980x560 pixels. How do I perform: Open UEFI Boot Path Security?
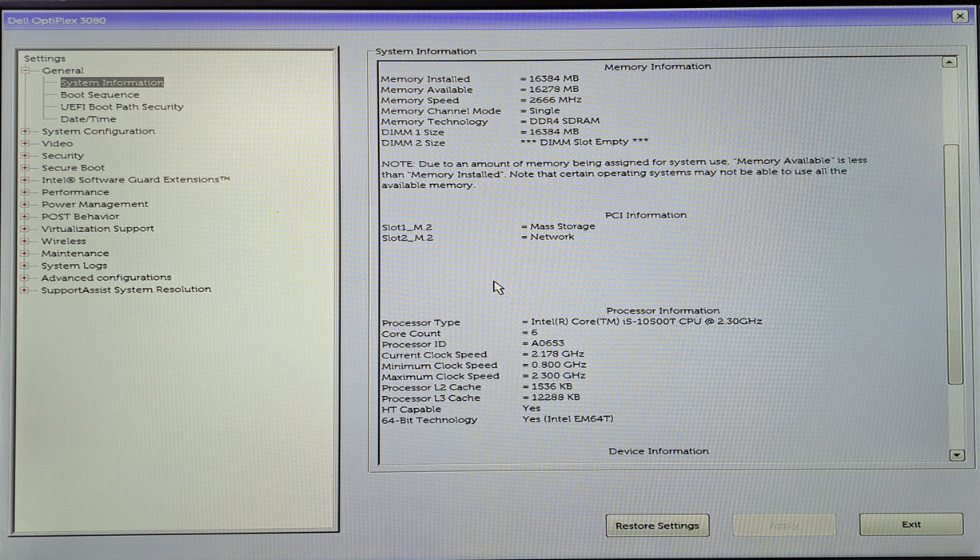pos(122,106)
